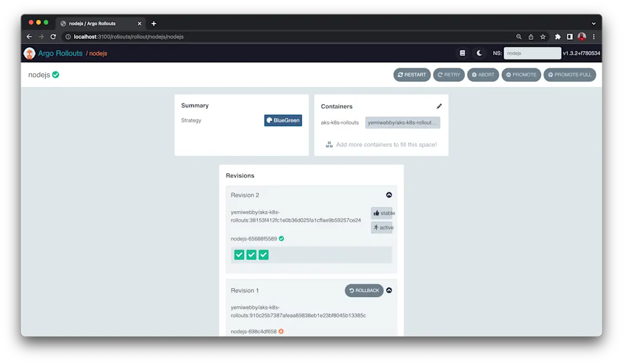Click the active running badge
Viewport: 623px width, 364px height.
[383, 227]
